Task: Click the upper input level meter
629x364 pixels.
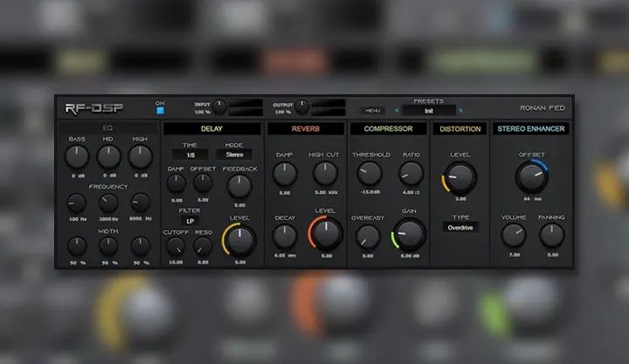Action: [x=245, y=103]
